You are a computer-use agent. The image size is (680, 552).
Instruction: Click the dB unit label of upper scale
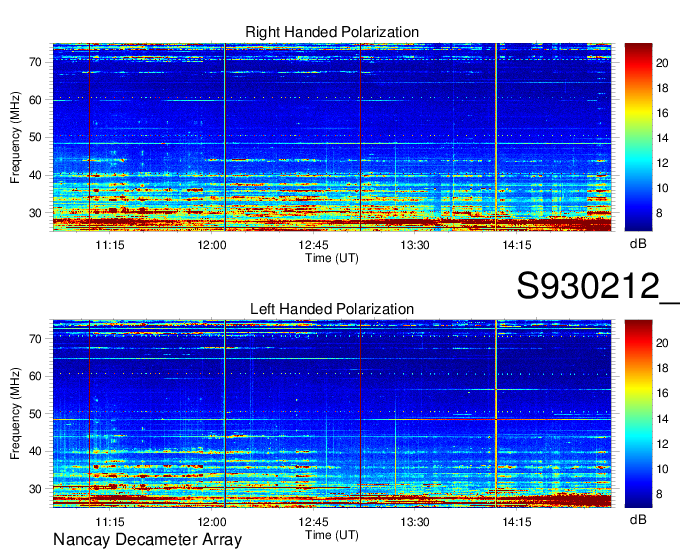pyautogui.click(x=638, y=244)
